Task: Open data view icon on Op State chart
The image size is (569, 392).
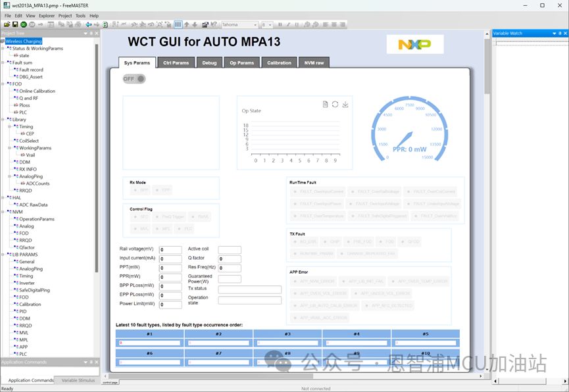Action: click(325, 105)
